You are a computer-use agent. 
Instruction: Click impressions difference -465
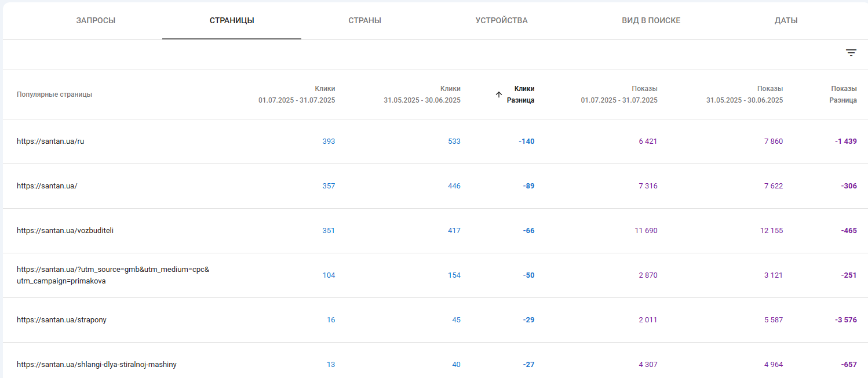tap(849, 231)
